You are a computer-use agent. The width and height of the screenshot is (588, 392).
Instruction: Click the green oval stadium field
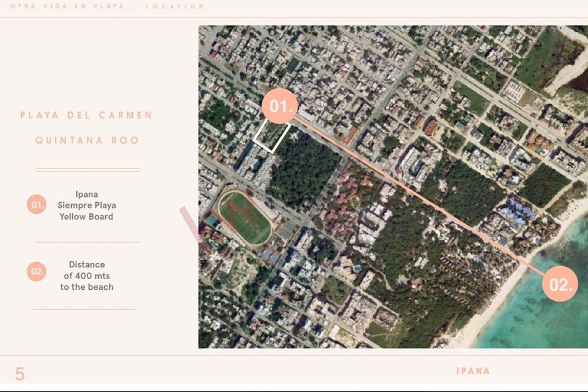click(x=245, y=217)
